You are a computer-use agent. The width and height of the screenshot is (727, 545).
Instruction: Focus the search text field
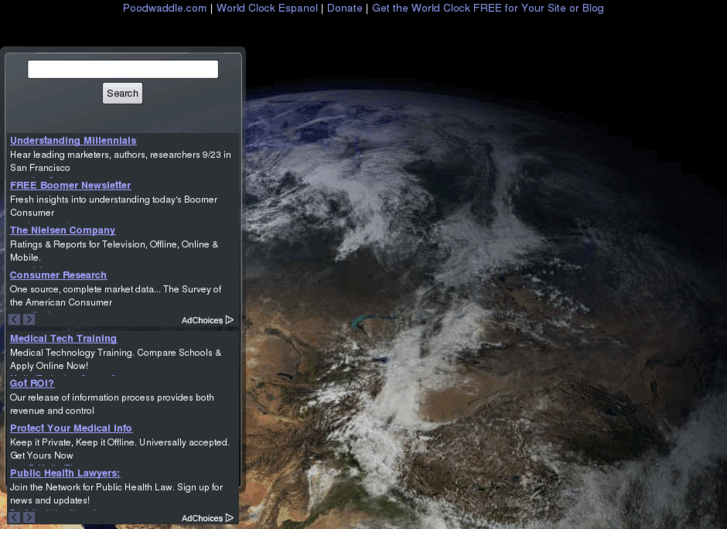123,69
